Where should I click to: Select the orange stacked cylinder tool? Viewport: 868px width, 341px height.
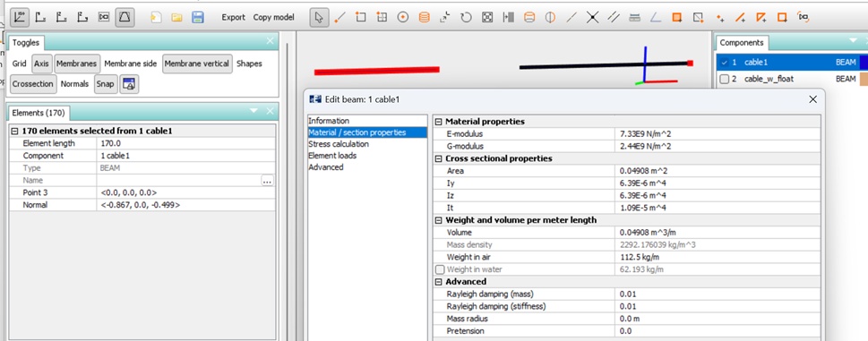click(424, 18)
